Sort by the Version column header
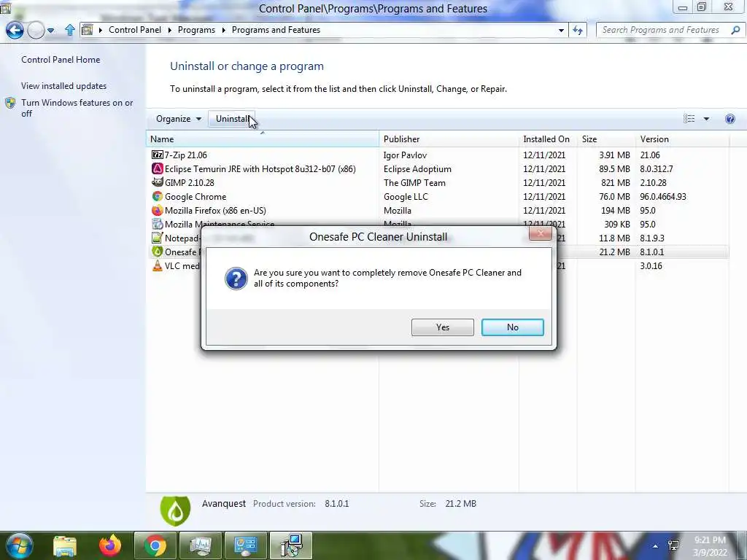747x560 pixels. coord(682,139)
